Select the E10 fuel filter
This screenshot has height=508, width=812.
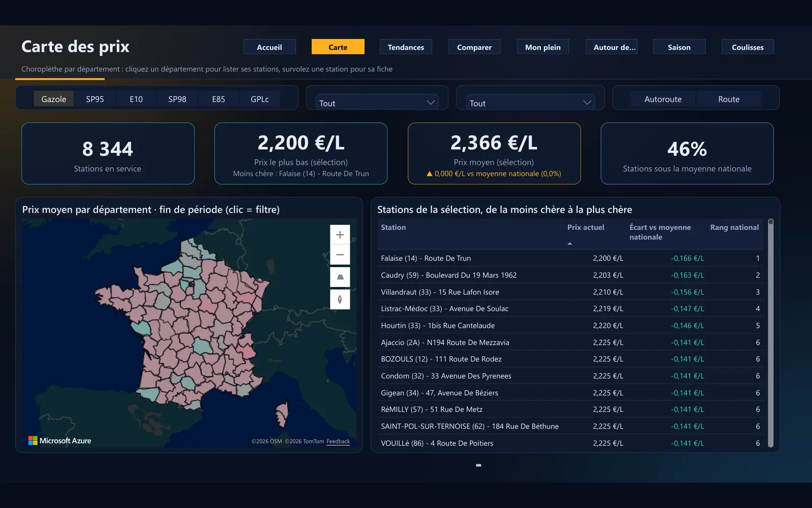pos(136,99)
